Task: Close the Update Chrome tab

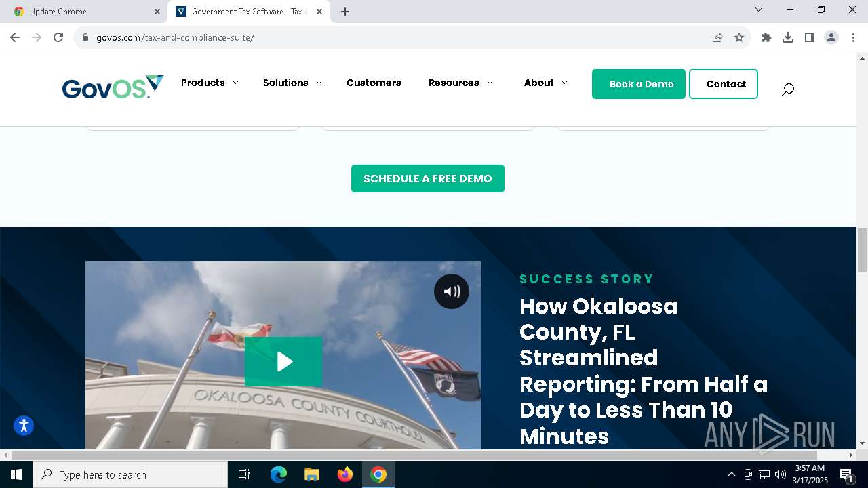Action: pyautogui.click(x=157, y=12)
